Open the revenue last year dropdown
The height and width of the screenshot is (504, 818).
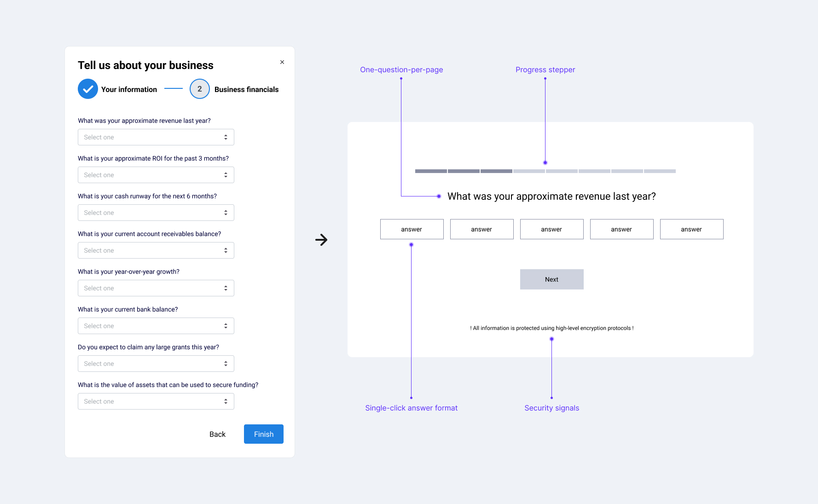pos(156,137)
